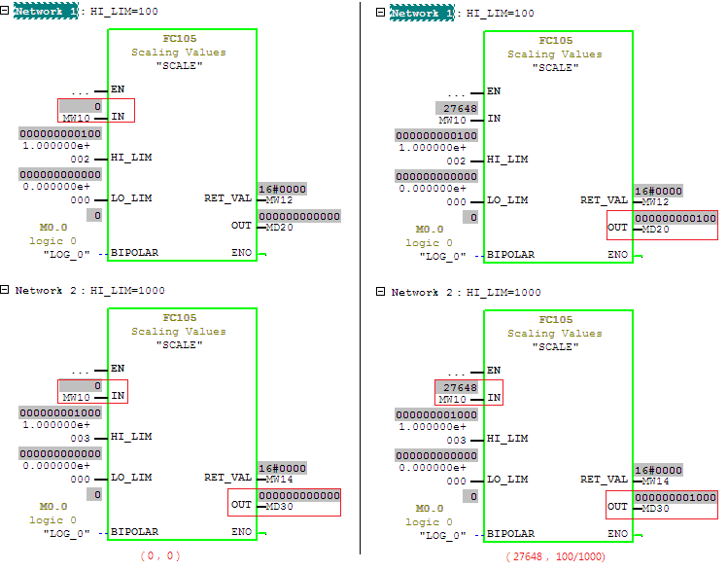Click HI_LIM value 000000001000 in left Network 2
The image size is (728, 571).
pos(59,412)
